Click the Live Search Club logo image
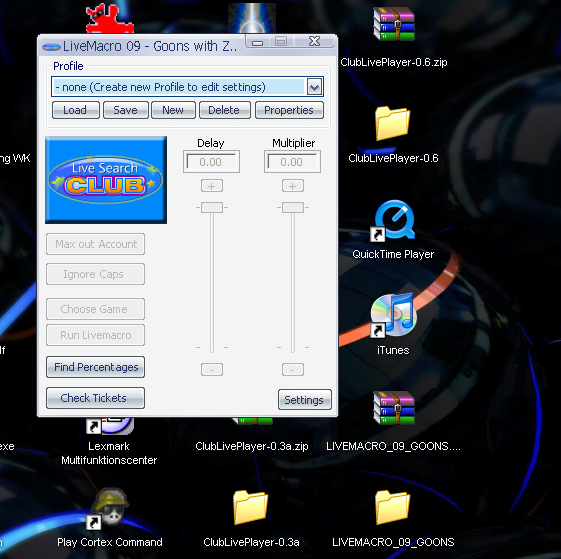Image resolution: width=561 pixels, height=559 pixels. [106, 180]
